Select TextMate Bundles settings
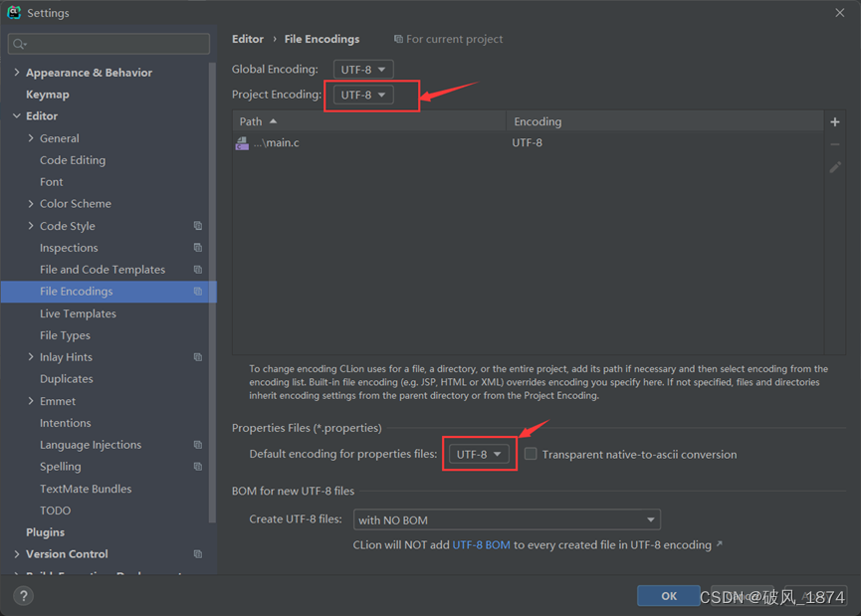This screenshot has width=861, height=616. tap(86, 489)
